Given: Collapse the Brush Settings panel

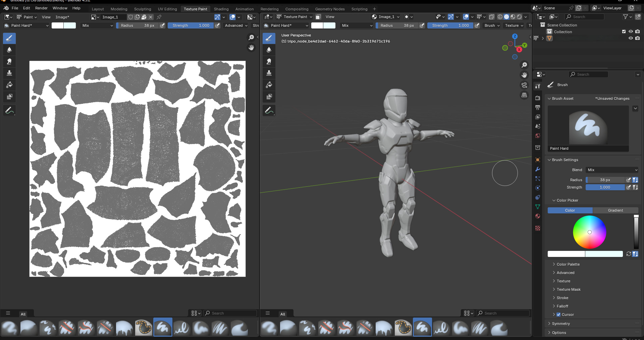Looking at the screenshot, I should pyautogui.click(x=565, y=160).
